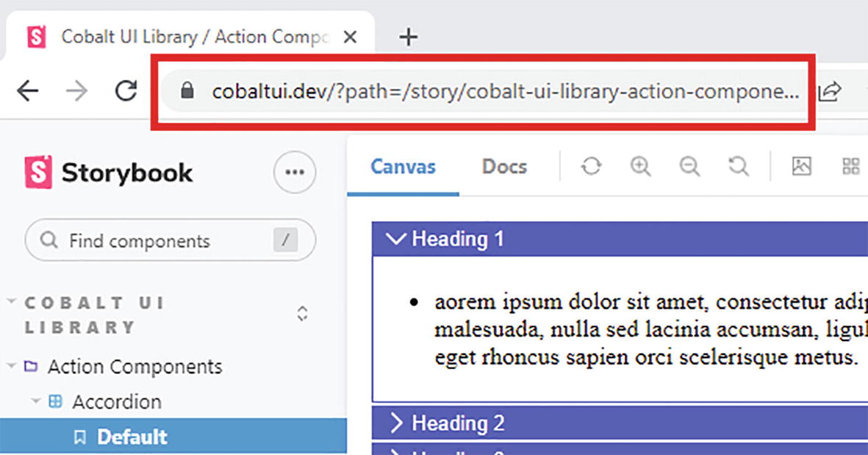This screenshot has height=455, width=868.
Task: Zoom out on the canvas
Action: click(689, 167)
